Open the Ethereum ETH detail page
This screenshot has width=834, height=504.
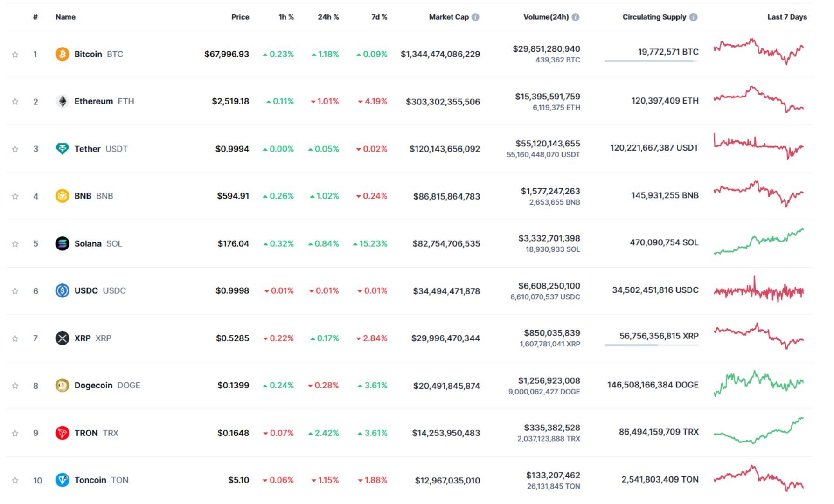coord(93,101)
